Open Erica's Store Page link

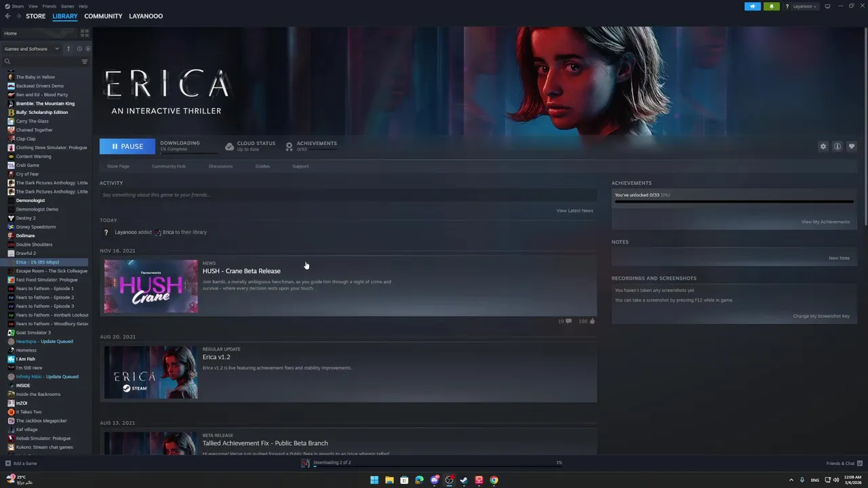coord(118,166)
